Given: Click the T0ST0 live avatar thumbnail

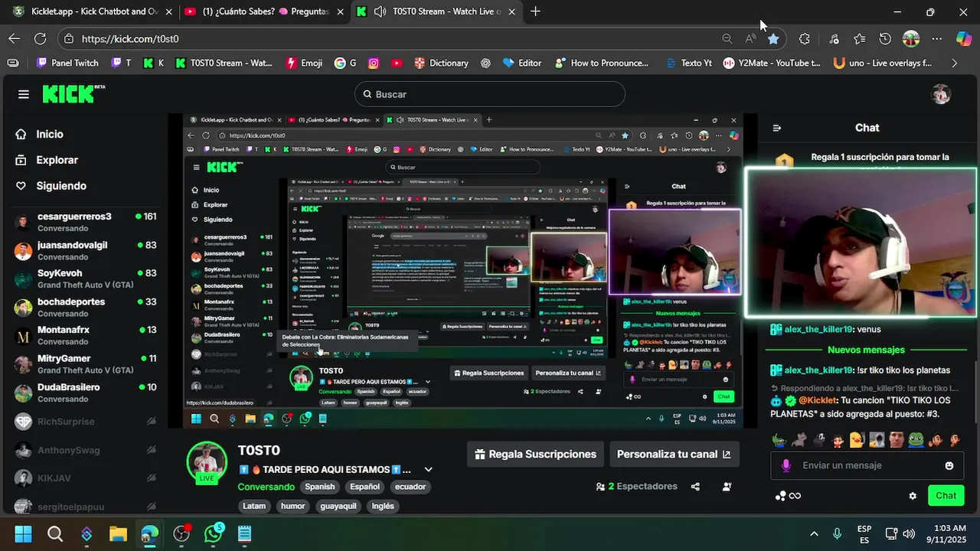Looking at the screenshot, I should point(207,462).
